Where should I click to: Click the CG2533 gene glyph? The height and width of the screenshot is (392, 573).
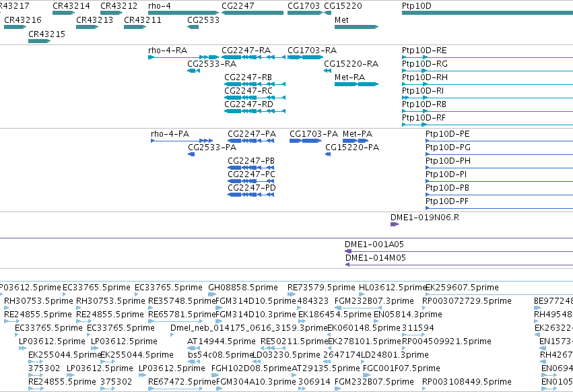click(x=193, y=27)
